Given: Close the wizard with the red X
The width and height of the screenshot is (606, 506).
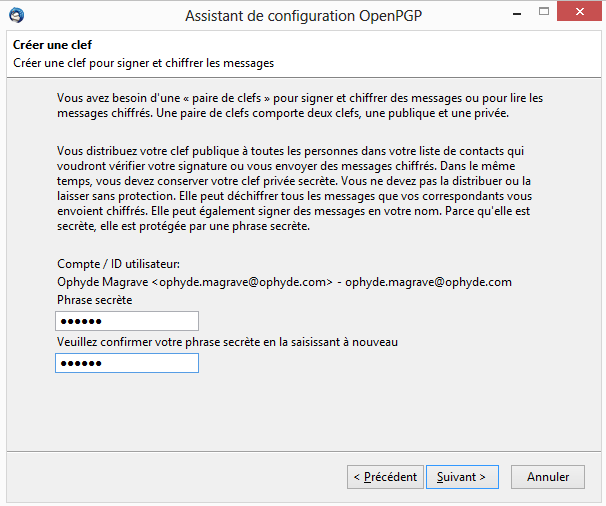Looking at the screenshot, I should coord(579,12).
